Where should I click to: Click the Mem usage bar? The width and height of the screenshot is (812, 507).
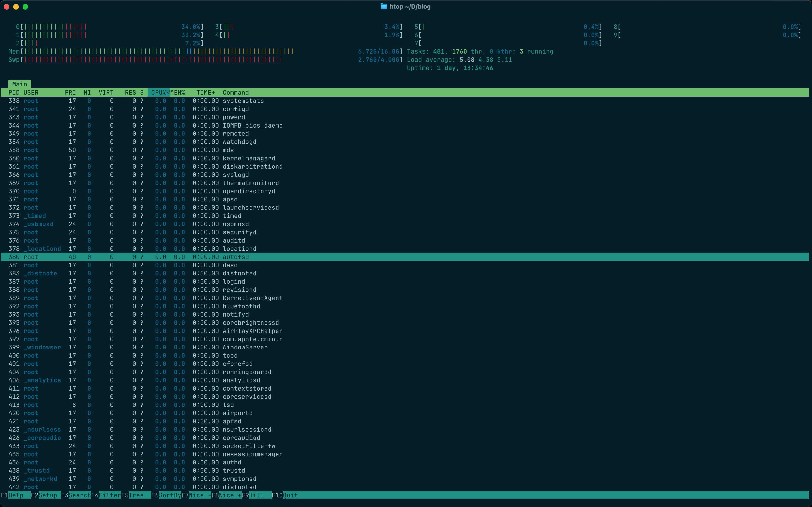click(x=206, y=51)
